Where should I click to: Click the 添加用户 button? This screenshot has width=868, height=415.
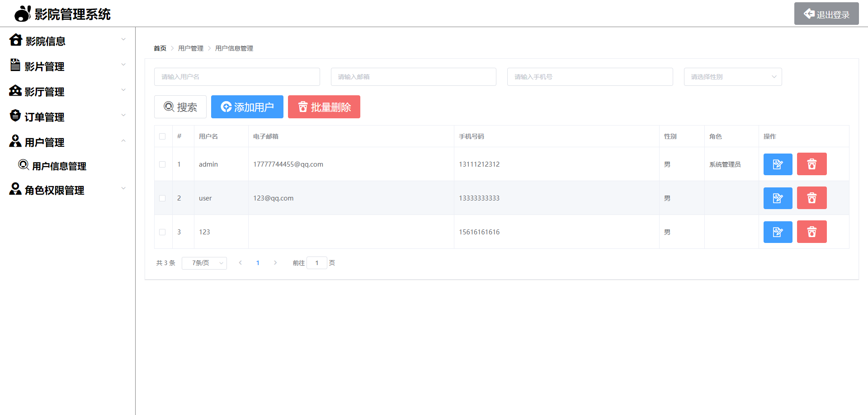(x=247, y=107)
